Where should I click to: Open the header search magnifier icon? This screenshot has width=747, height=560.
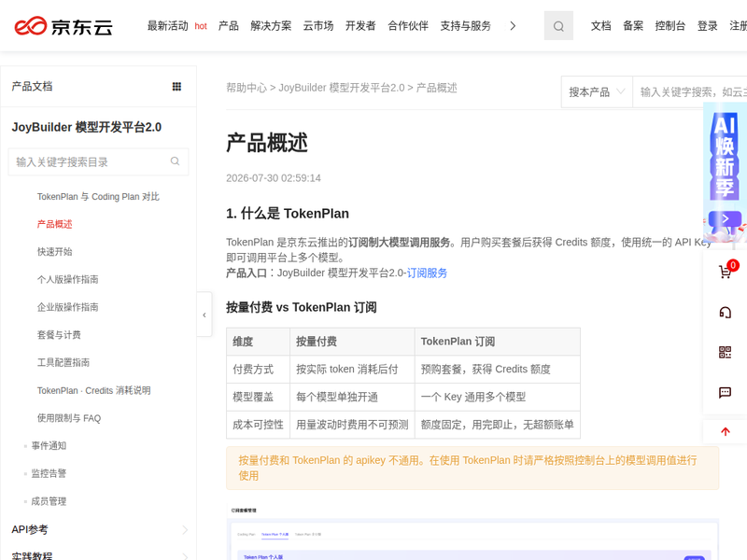click(x=558, y=26)
